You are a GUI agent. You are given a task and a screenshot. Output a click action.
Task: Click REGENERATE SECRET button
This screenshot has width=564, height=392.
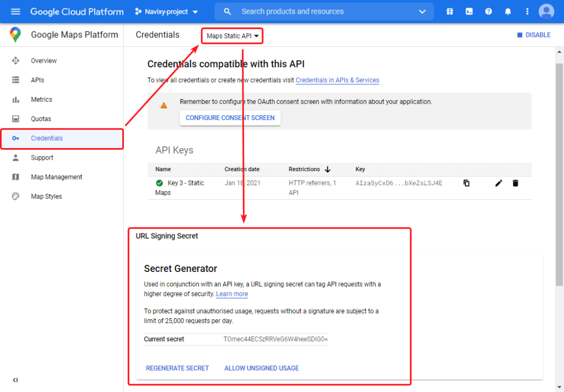tap(177, 368)
